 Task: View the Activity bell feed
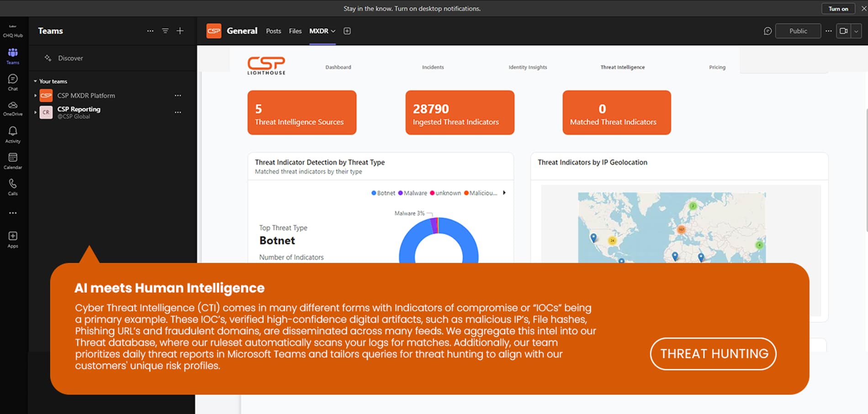click(13, 135)
